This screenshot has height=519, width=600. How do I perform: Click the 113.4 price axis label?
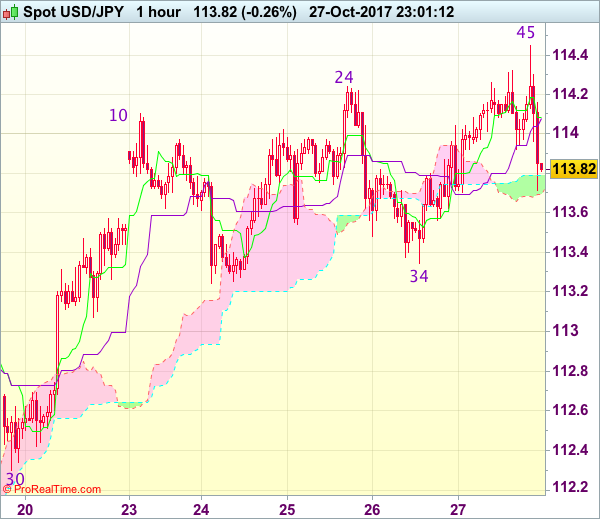(x=570, y=252)
